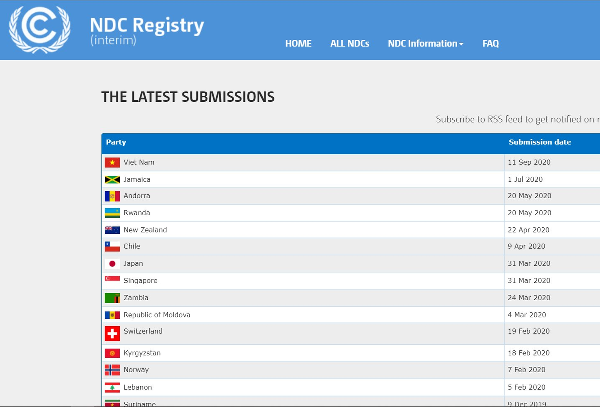Open the Norway submission
This screenshot has width=600, height=407.
pos(136,370)
